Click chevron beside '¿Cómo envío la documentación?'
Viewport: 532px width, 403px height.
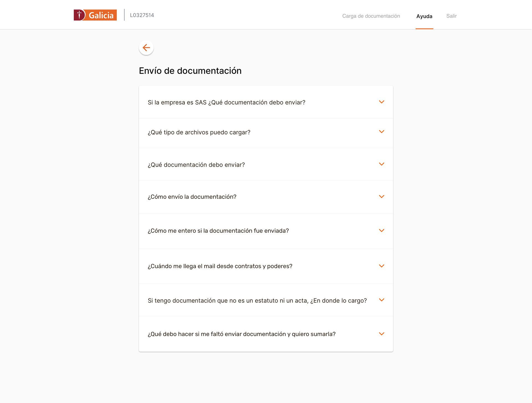tap(382, 197)
